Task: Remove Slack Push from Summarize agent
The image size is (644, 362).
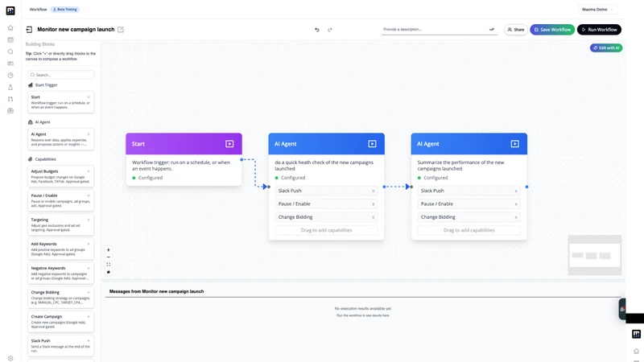Action: 516,191
